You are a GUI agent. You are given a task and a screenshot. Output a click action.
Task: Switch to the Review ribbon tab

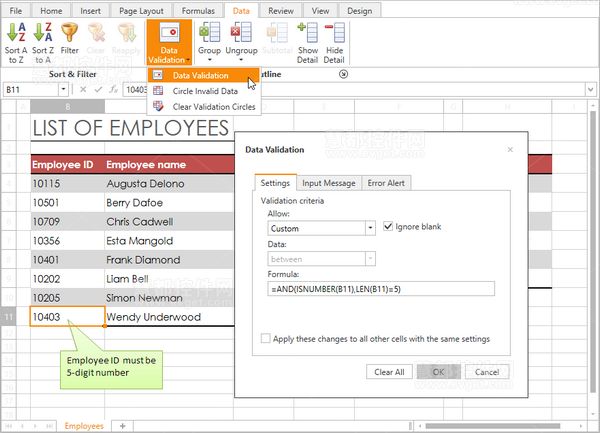tap(281, 11)
